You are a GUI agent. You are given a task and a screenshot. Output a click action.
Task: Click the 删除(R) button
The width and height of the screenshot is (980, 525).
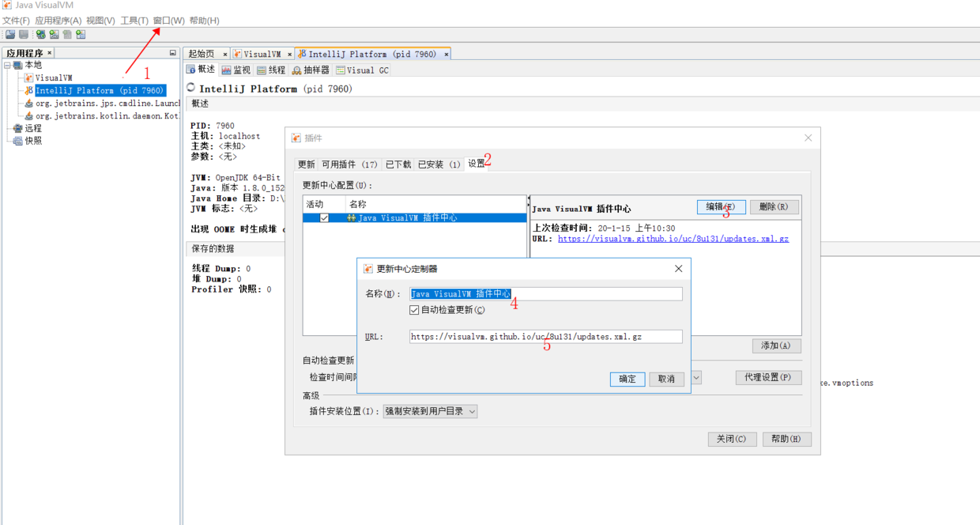click(x=774, y=207)
